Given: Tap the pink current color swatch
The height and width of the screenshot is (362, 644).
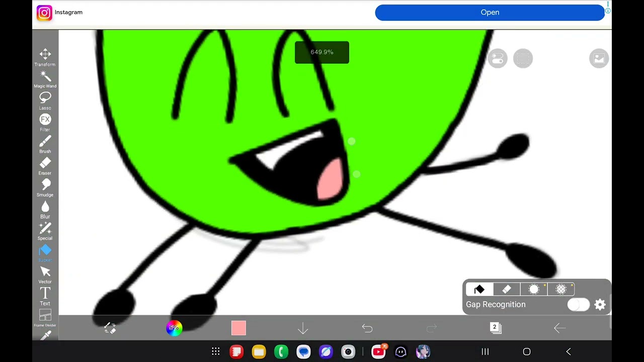Looking at the screenshot, I should pos(238,328).
